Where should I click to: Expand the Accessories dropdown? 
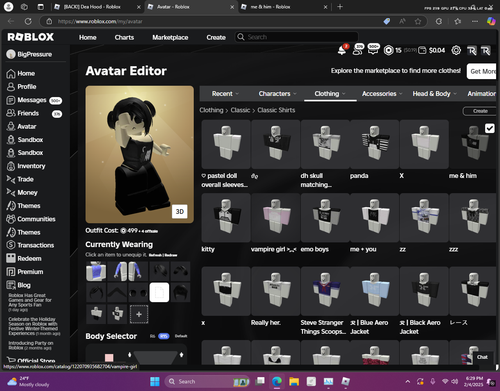[x=382, y=94]
